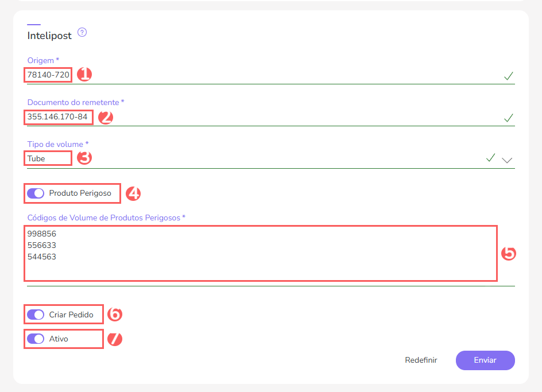Click the green checkmark in Origem field
Image resolution: width=542 pixels, height=392 pixels.
(508, 76)
